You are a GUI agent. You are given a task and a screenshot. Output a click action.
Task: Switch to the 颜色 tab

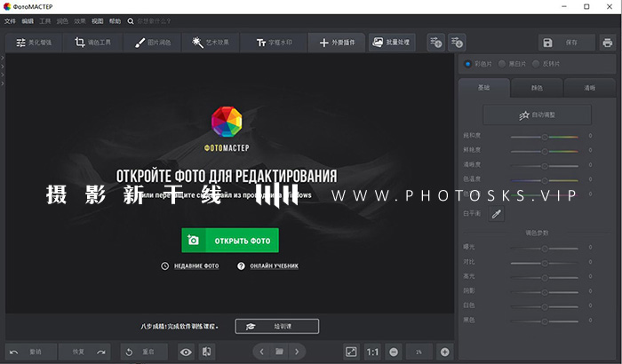[537, 88]
